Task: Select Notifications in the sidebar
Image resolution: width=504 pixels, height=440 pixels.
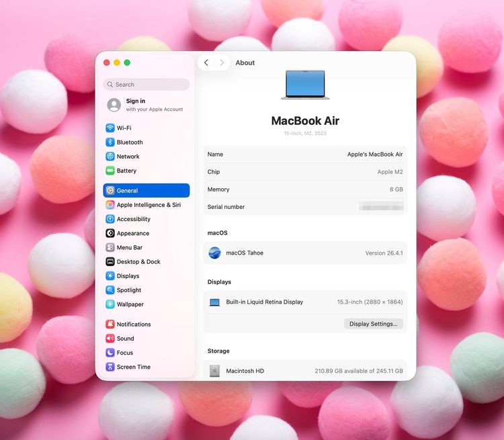Action: coord(146,324)
